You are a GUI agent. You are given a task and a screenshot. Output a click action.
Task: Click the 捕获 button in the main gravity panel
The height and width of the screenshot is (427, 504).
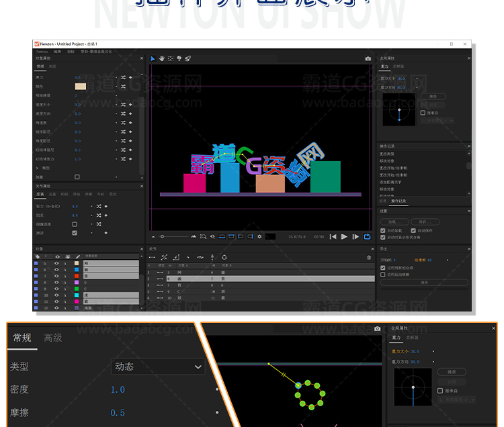[x=433, y=96]
